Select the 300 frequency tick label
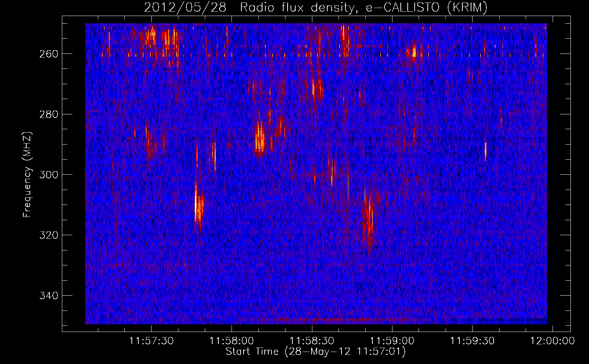The height and width of the screenshot is (364, 589). tap(49, 175)
